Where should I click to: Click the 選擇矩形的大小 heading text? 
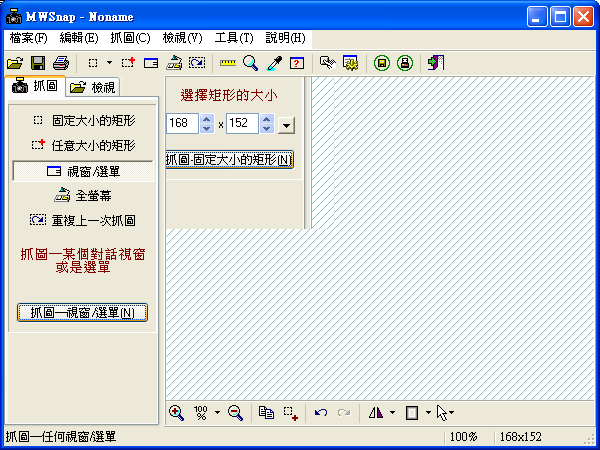229,95
